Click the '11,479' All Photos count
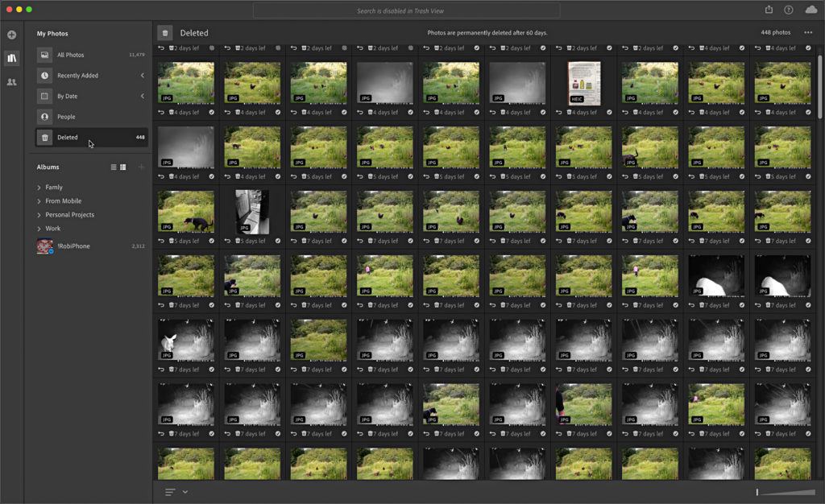Screen dimensions: 825x504 [x=137, y=55]
